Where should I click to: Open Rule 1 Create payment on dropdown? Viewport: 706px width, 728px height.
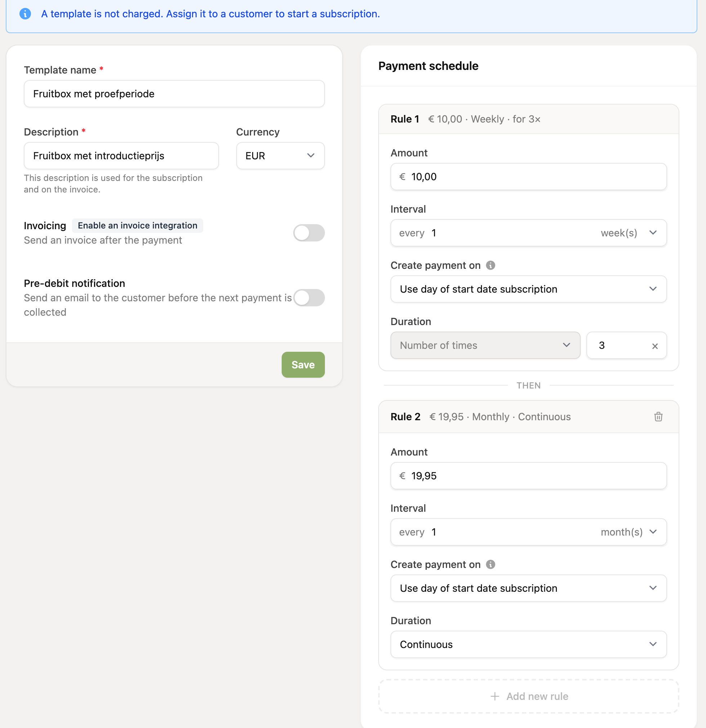click(528, 289)
